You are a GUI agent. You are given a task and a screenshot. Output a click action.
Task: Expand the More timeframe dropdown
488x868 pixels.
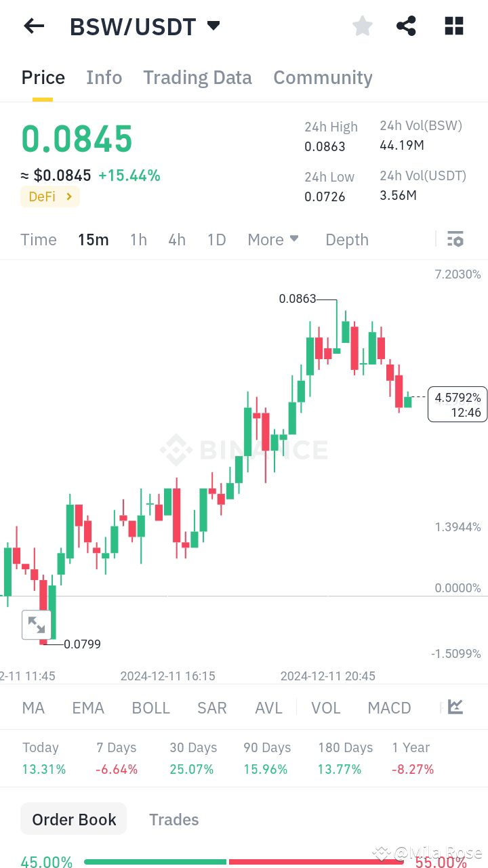(272, 239)
